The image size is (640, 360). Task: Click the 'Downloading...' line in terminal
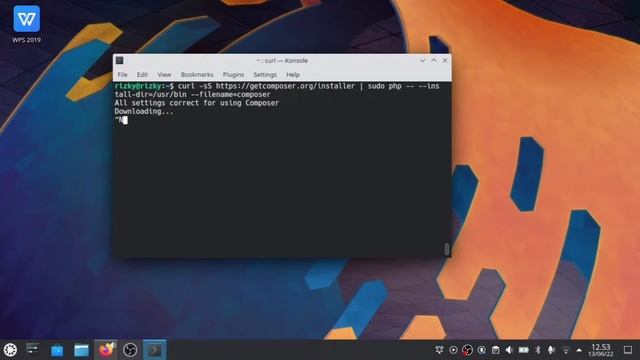pyautogui.click(x=144, y=111)
